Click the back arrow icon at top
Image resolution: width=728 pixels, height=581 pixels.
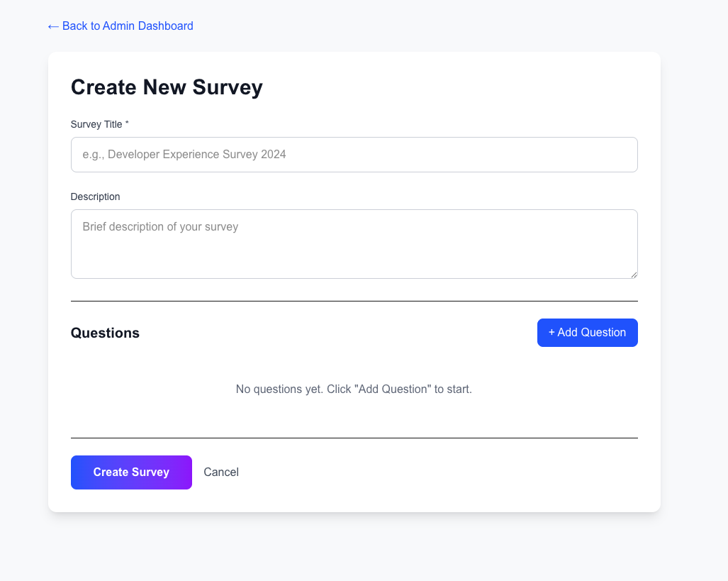coord(53,26)
